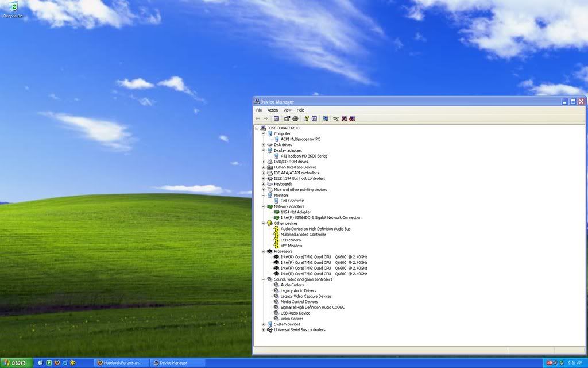Launch Firefox from Quick Launch

[57, 363]
